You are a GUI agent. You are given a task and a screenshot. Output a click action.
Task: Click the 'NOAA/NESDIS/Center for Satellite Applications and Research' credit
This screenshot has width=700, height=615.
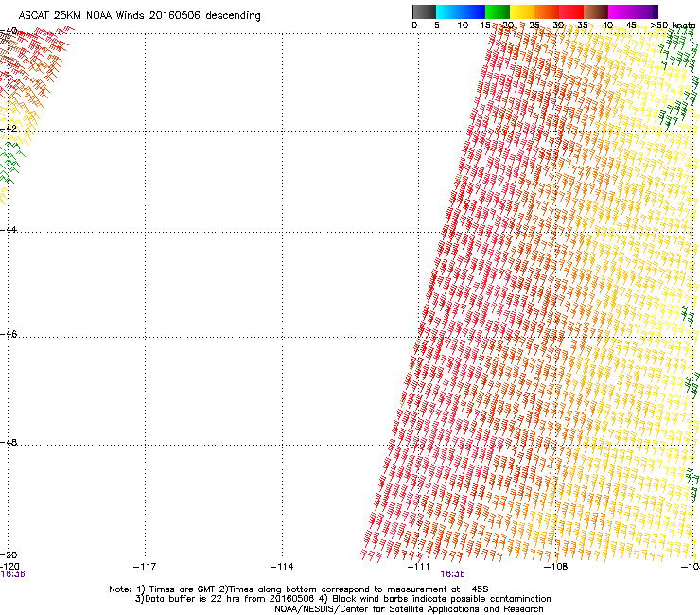pos(409,609)
